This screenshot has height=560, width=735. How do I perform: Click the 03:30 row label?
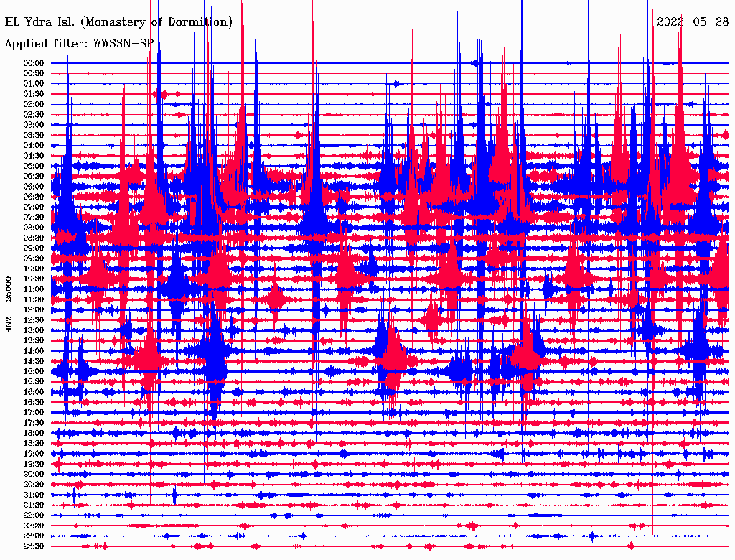pyautogui.click(x=34, y=135)
